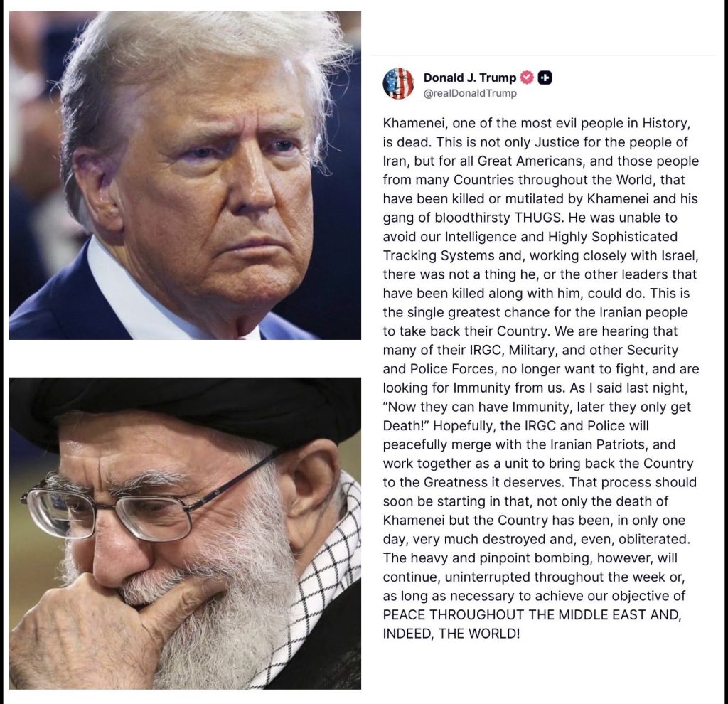Open the bottom photo of bearded man with glasses

coord(185,533)
